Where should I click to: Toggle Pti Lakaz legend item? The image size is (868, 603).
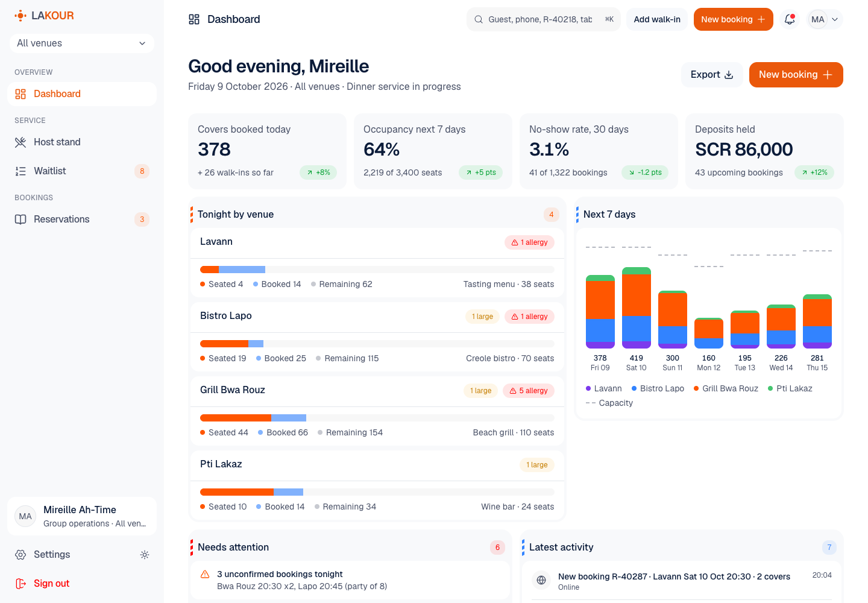(790, 389)
